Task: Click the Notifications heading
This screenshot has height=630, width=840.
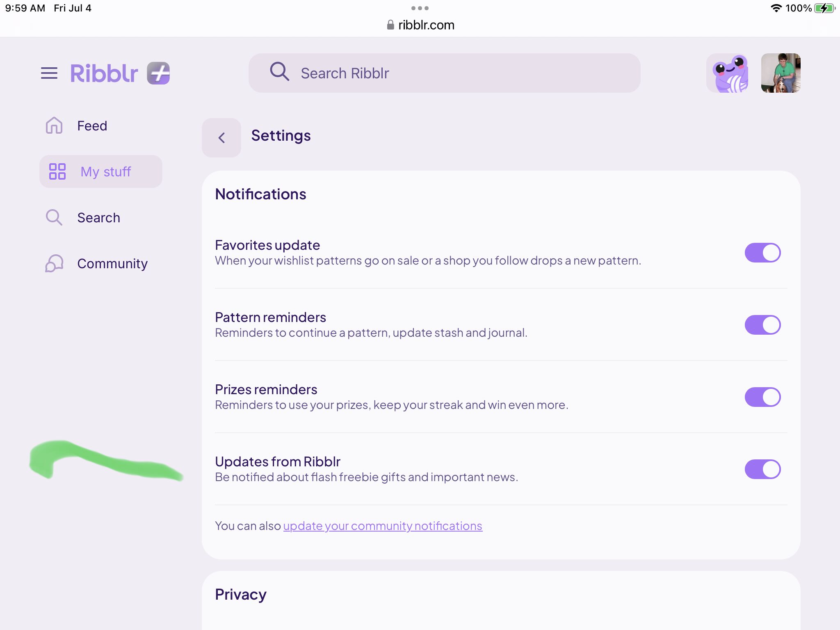Action: (x=260, y=194)
